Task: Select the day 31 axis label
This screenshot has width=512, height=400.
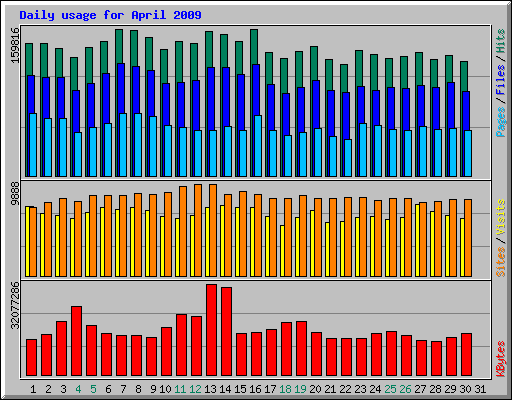Action: tap(480, 389)
